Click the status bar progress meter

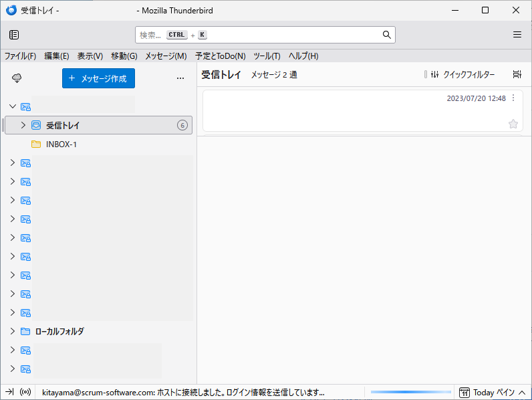[411, 392]
